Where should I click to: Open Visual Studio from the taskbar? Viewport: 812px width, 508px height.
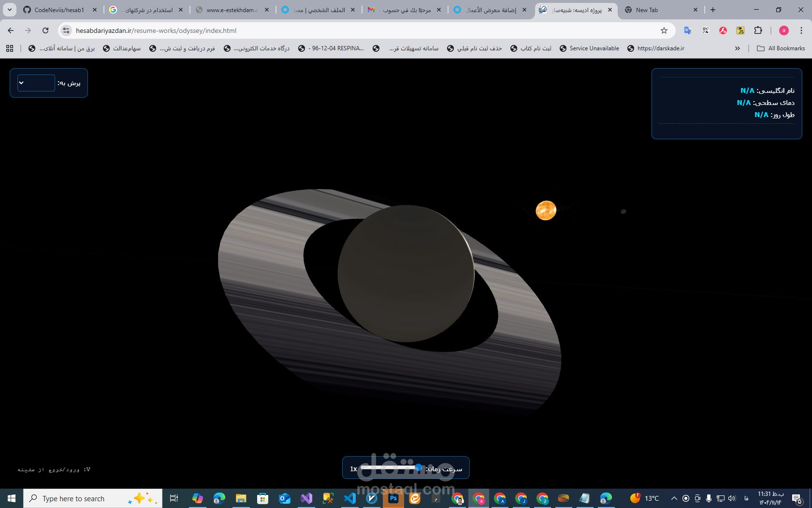tap(306, 498)
